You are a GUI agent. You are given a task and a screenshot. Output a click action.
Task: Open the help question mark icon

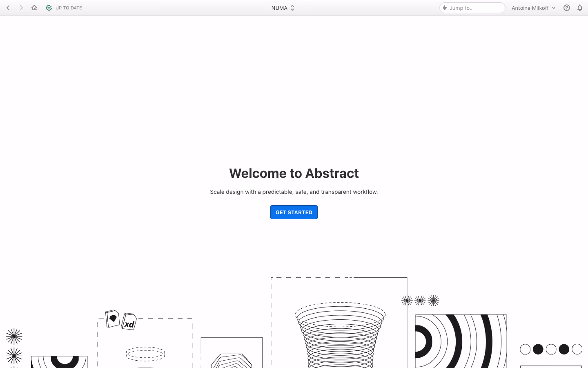[x=567, y=8]
